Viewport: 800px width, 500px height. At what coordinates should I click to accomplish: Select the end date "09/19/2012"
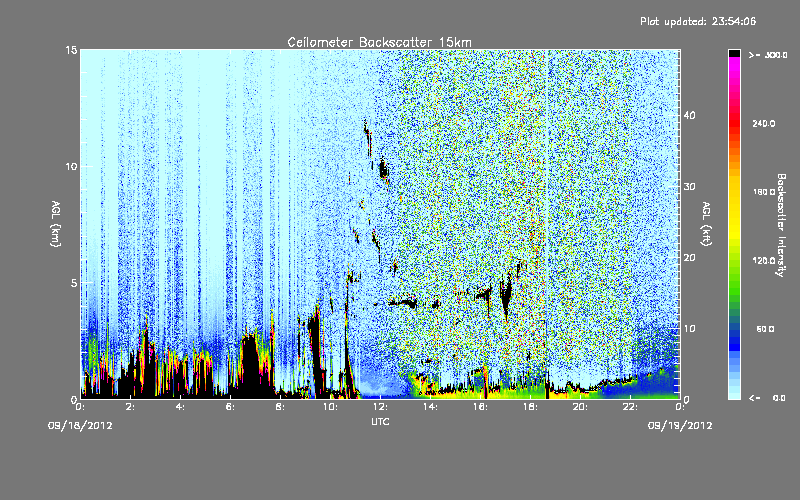pyautogui.click(x=680, y=426)
